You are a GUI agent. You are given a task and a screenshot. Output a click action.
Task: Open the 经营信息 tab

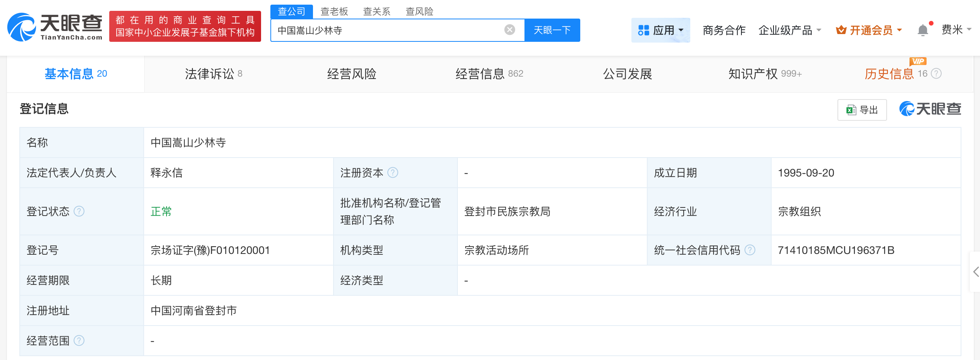pos(489,74)
